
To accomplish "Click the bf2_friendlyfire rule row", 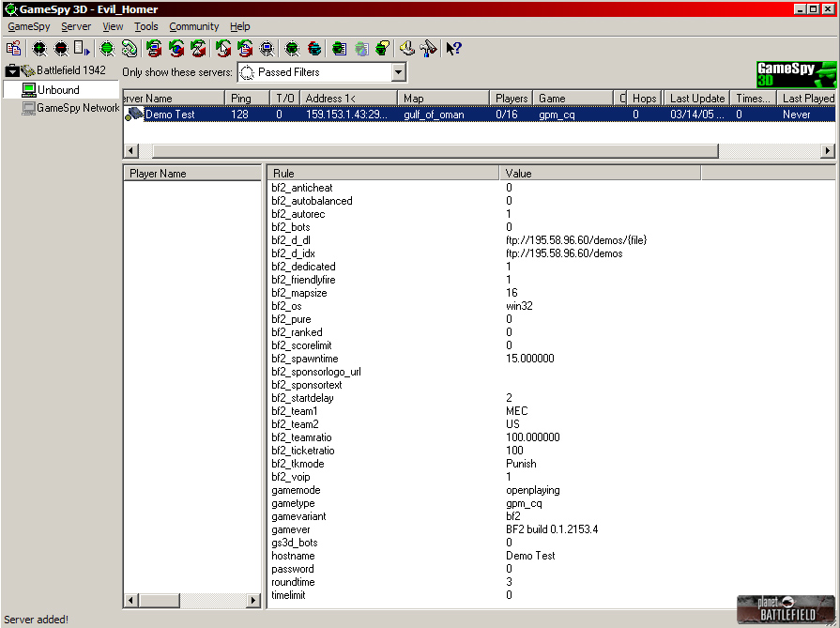I will pos(551,280).
